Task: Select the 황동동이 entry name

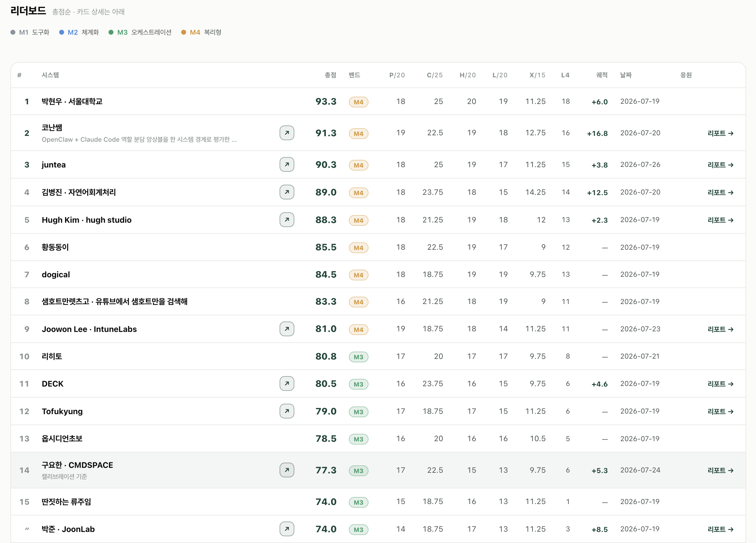Action: click(55, 247)
